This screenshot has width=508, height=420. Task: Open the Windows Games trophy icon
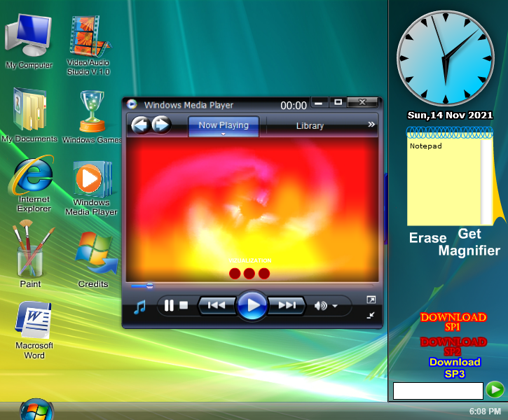tap(92, 116)
